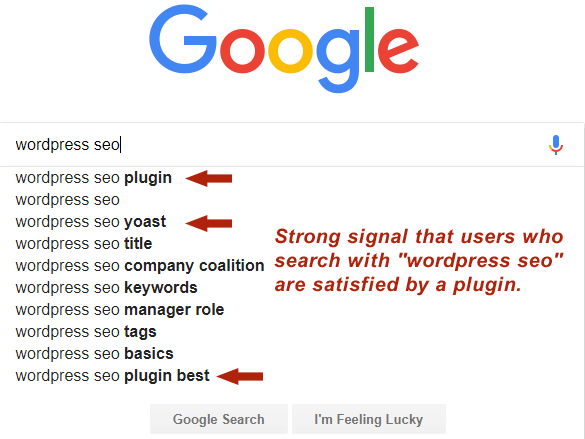
Task: Click the Google Search button
Action: [x=219, y=419]
